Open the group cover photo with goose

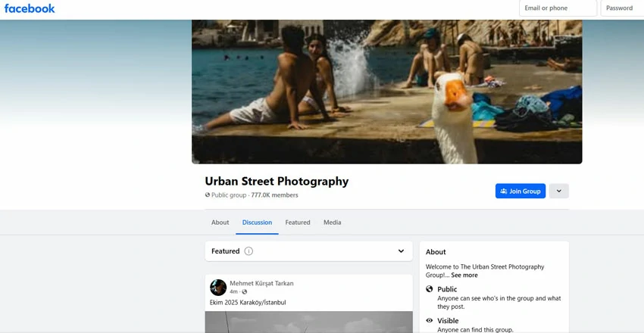[386, 91]
